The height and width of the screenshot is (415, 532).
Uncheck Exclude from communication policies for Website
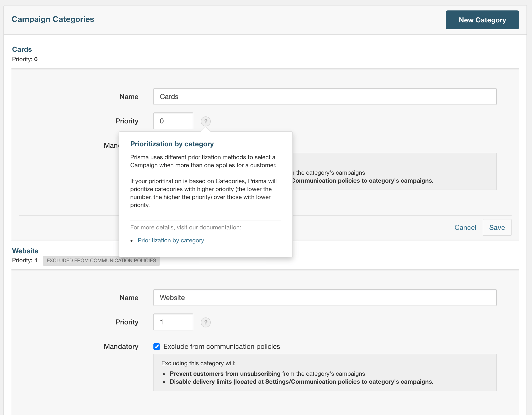point(157,347)
